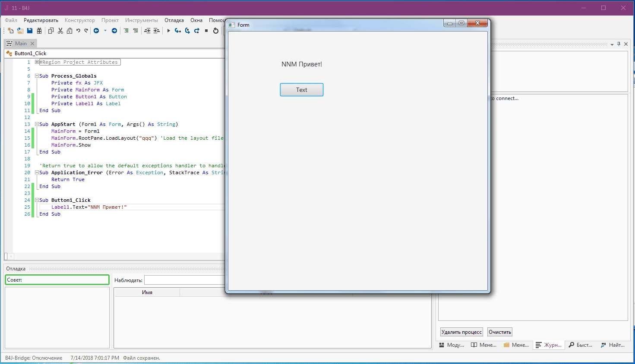Collapse the Sub Application_Error block
This screenshot has height=364, width=635.
tap(37, 173)
